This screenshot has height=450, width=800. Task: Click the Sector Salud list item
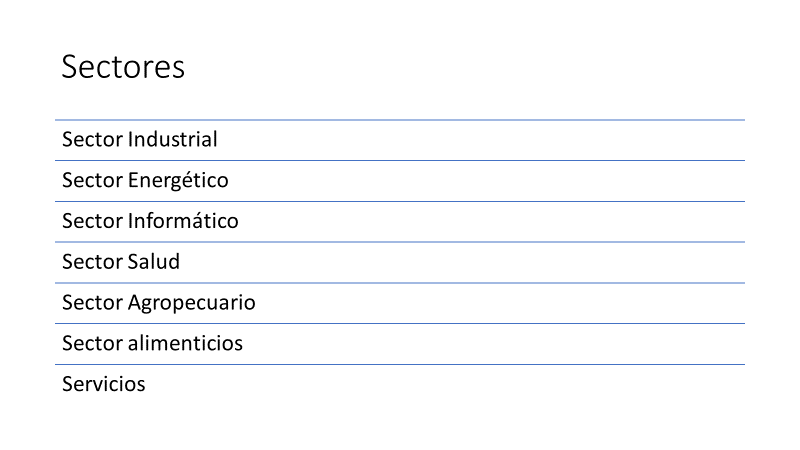[x=121, y=262]
